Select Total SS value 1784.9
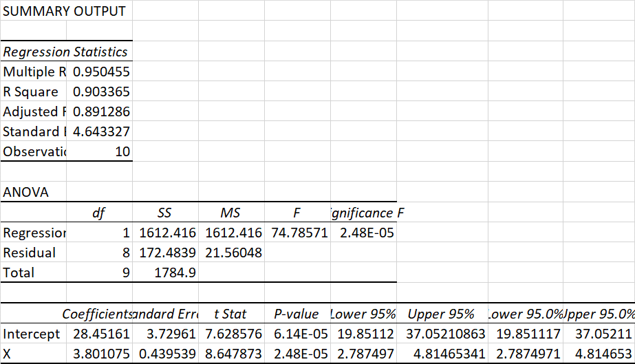 [x=175, y=272]
